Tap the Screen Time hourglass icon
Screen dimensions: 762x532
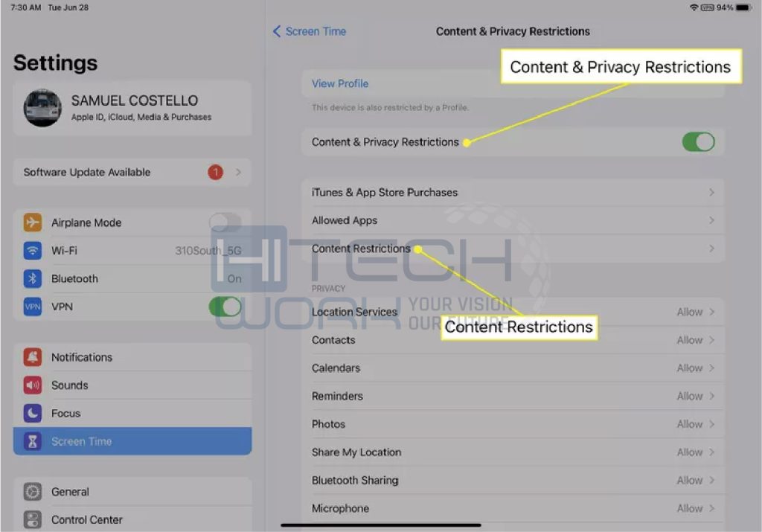(33, 441)
